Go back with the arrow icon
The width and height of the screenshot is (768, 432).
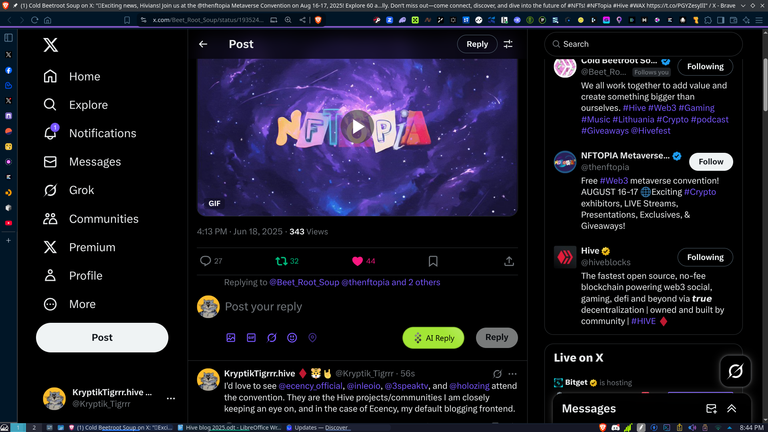[203, 44]
